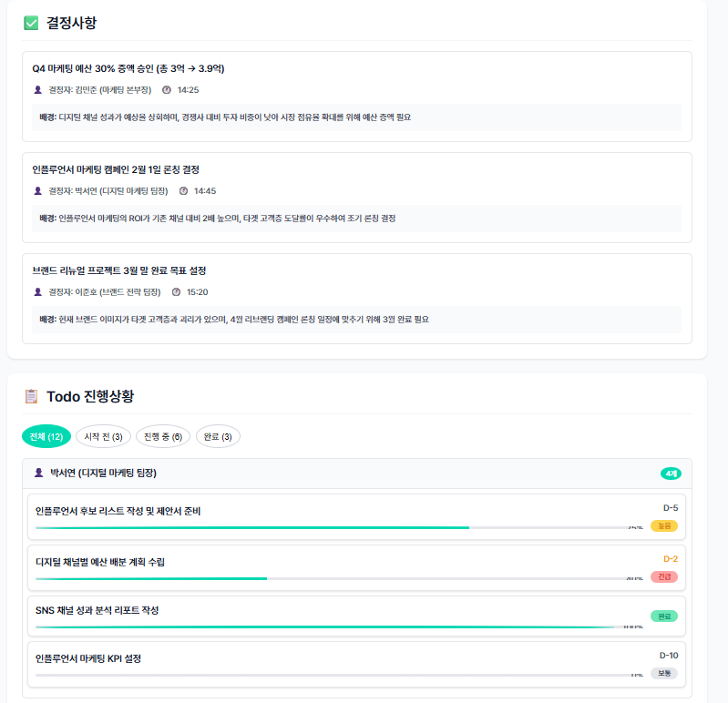
Task: Switch to the 완료 (3) filter
Action: coord(218,437)
